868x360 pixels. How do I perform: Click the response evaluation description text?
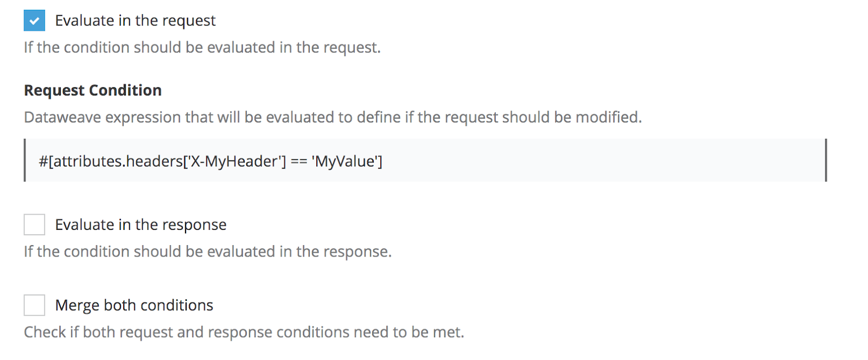[x=208, y=251]
